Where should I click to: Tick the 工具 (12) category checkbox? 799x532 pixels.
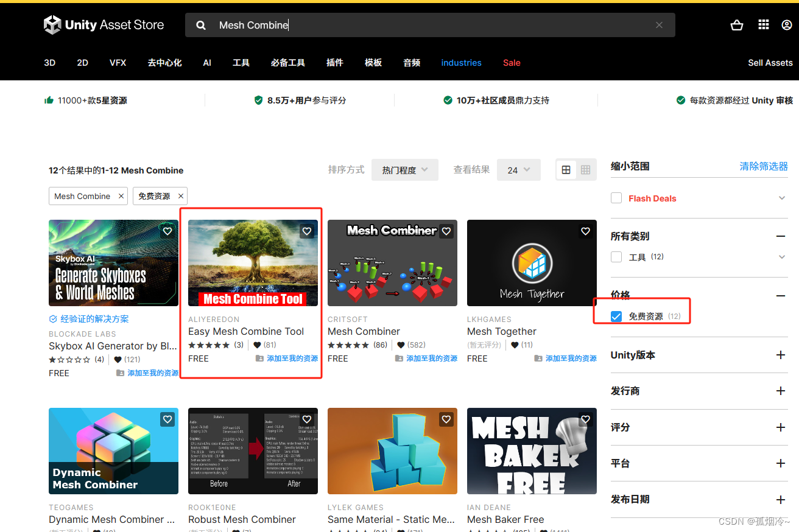[616, 257]
